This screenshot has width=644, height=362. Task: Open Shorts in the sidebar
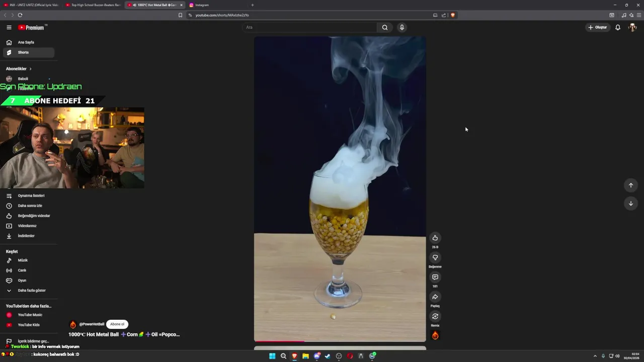tap(28, 52)
